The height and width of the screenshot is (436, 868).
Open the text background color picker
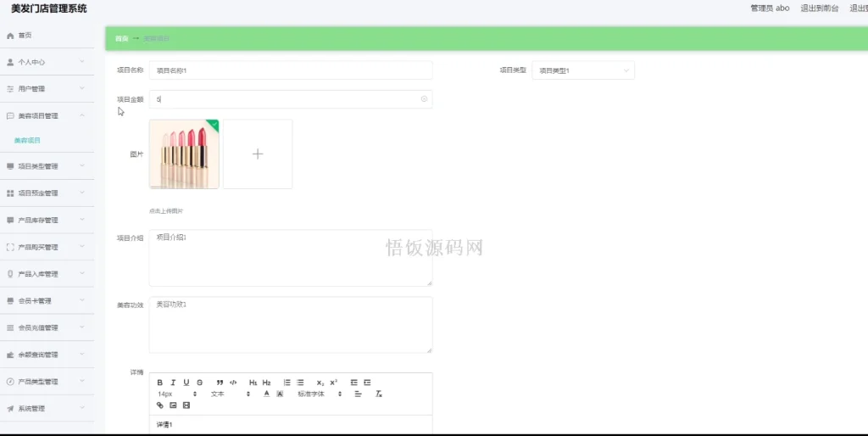280,394
